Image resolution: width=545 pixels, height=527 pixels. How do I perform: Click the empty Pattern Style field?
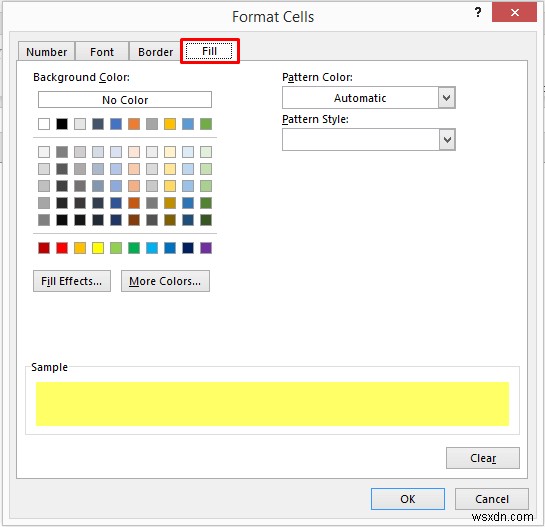361,140
